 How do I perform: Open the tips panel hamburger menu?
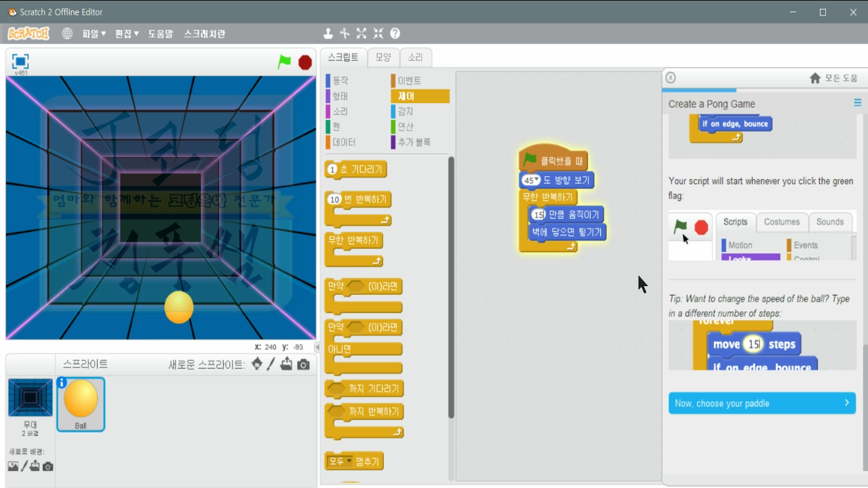856,103
